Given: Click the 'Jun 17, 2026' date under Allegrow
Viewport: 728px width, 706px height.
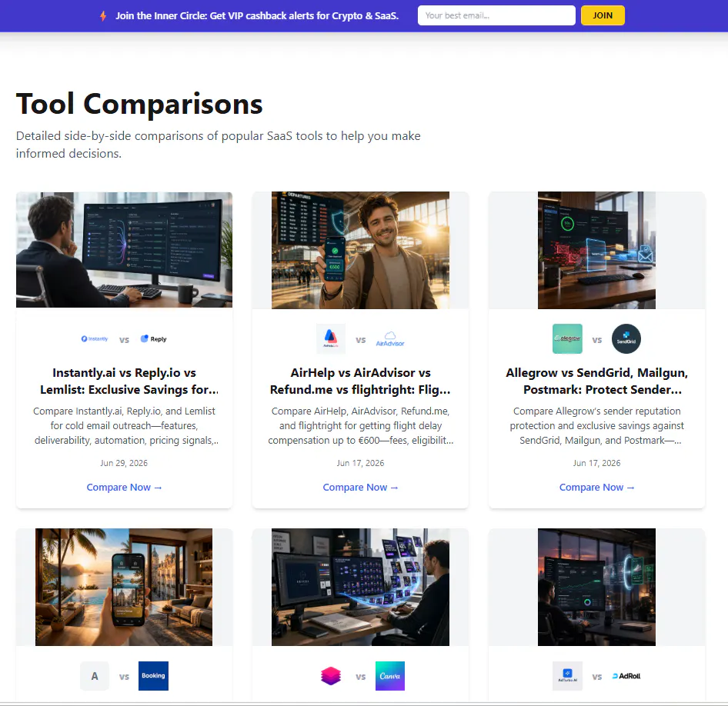Looking at the screenshot, I should point(596,463).
